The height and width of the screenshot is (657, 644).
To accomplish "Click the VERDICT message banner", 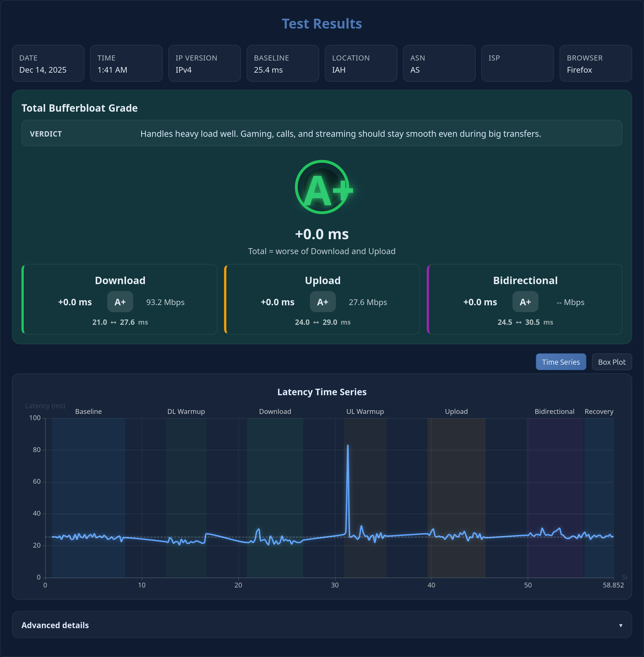I will point(321,133).
